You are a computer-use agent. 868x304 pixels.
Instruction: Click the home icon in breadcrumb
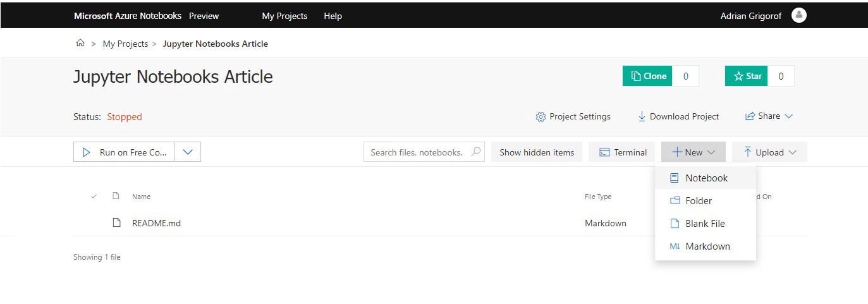pyautogui.click(x=80, y=44)
